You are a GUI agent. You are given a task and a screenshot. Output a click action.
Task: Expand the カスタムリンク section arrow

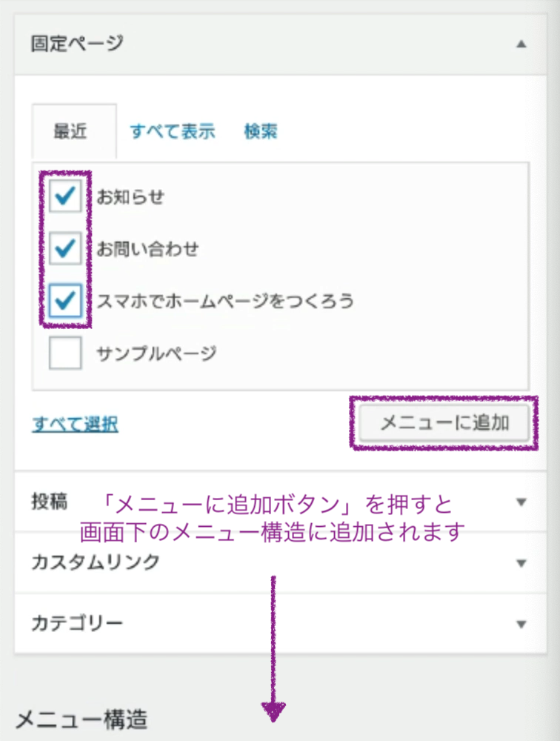point(521,562)
